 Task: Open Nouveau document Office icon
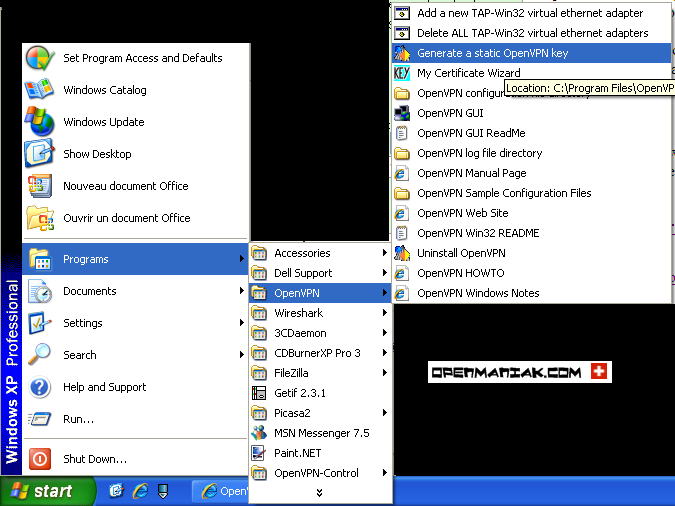40,186
